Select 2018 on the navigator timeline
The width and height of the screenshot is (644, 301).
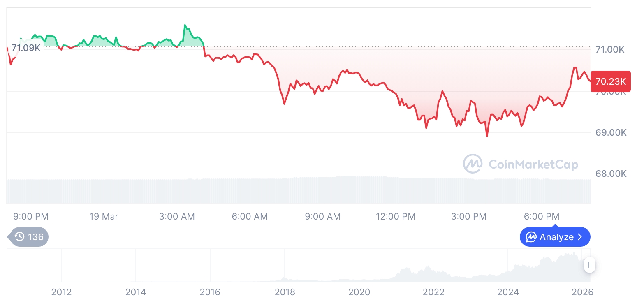(285, 292)
